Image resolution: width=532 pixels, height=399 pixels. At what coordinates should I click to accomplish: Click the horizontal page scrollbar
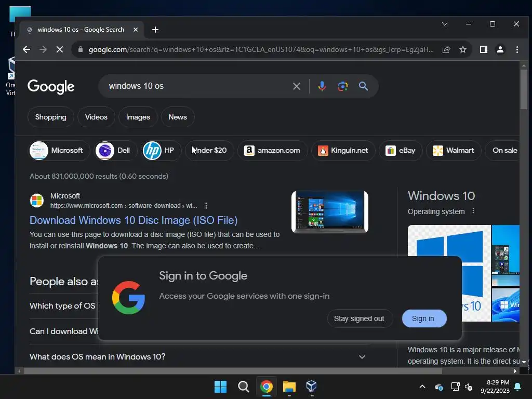pos(233,371)
